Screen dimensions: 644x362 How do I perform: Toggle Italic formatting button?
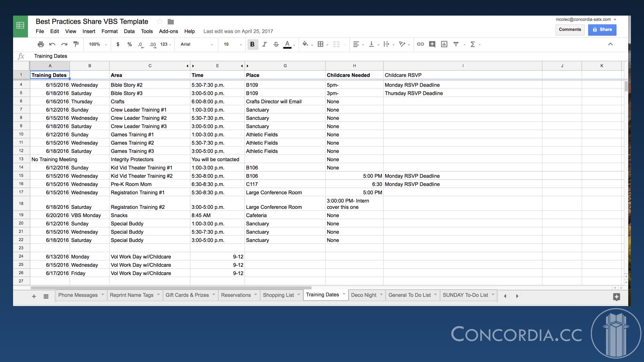pos(264,44)
